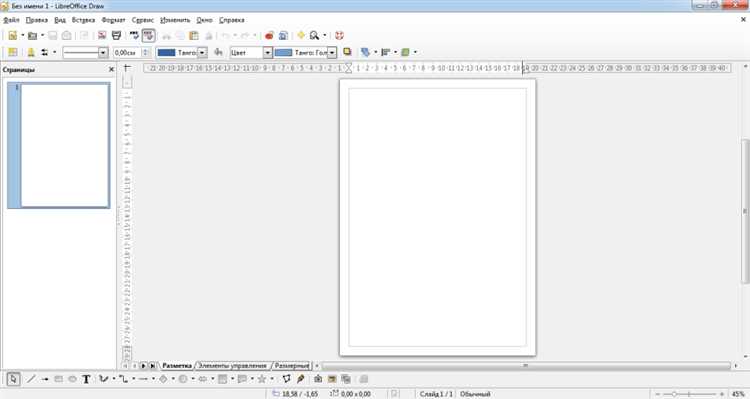Open the Arrange green icon
The width and height of the screenshot is (750, 399).
(406, 52)
